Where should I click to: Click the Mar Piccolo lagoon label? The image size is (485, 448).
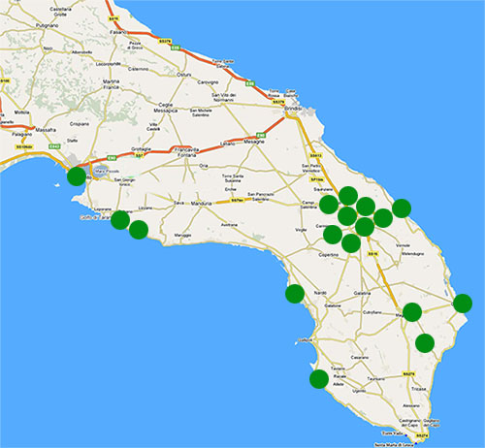(x=103, y=172)
